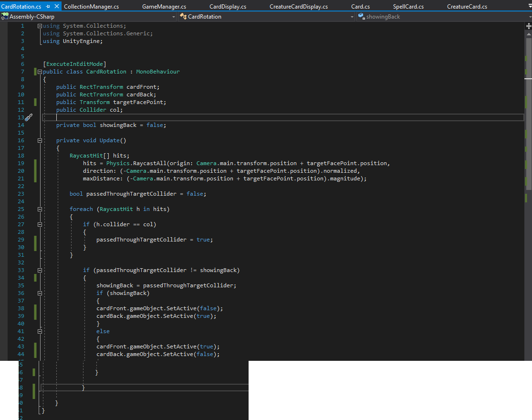Open the Assembly-CSharp project dropdown
The height and width of the screenshot is (420, 532).
pyautogui.click(x=174, y=17)
